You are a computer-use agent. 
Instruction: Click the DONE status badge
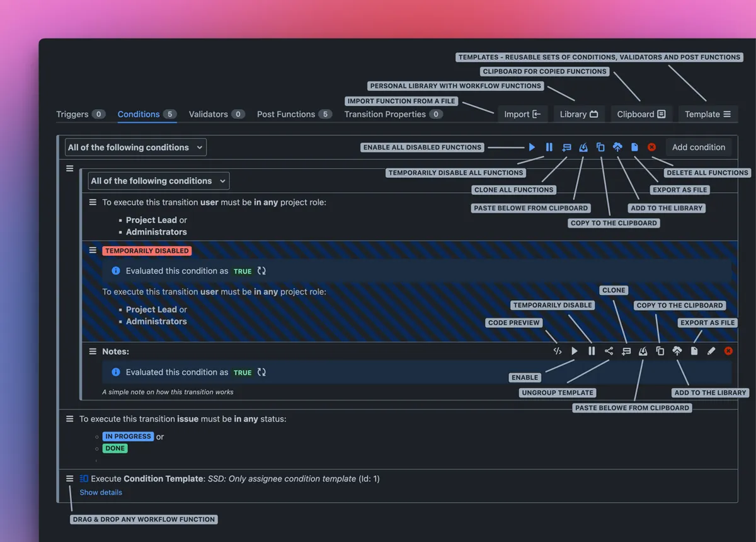click(x=115, y=448)
